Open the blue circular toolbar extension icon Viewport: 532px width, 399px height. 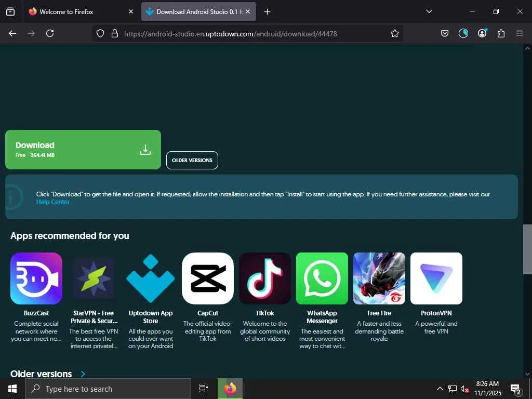pos(463,33)
